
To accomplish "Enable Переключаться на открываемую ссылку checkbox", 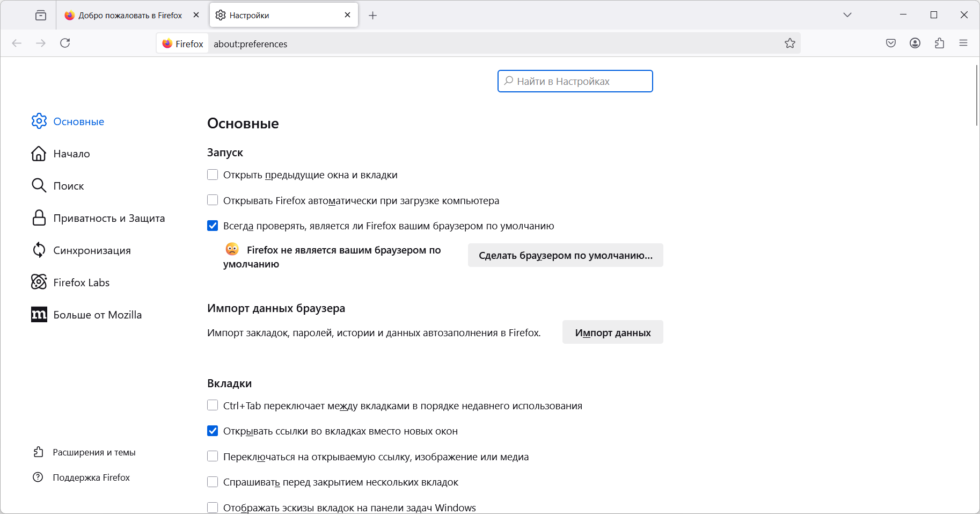I will [x=213, y=457].
